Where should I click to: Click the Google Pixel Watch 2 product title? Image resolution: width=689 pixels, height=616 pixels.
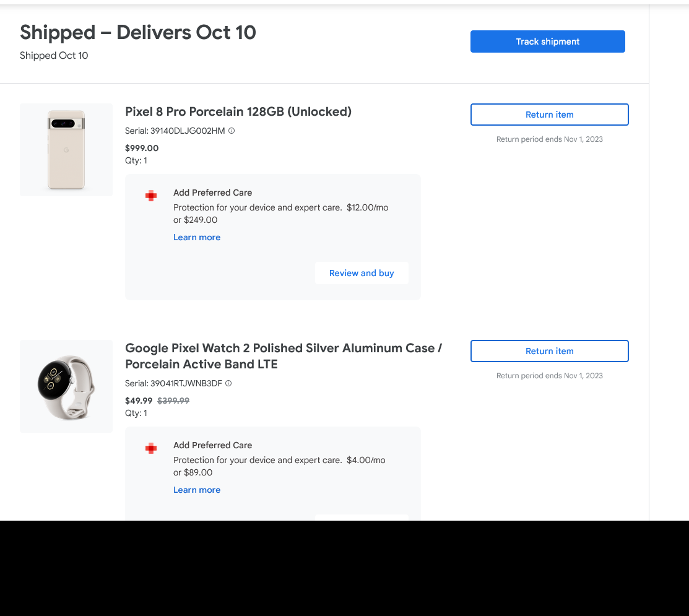pos(283,356)
